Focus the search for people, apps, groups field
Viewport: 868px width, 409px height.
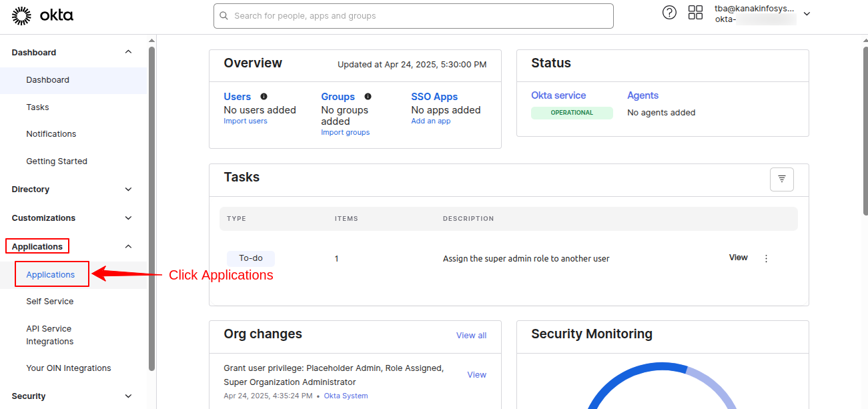[414, 16]
